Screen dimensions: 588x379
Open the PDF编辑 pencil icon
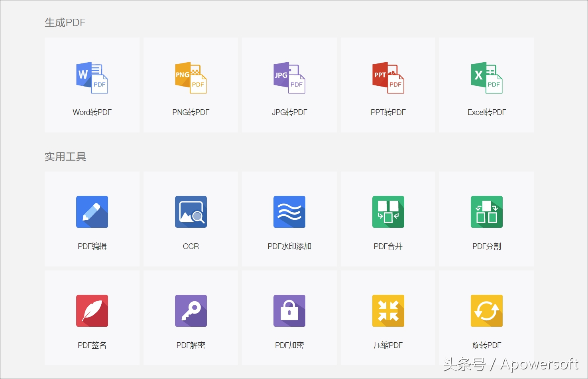tap(92, 212)
